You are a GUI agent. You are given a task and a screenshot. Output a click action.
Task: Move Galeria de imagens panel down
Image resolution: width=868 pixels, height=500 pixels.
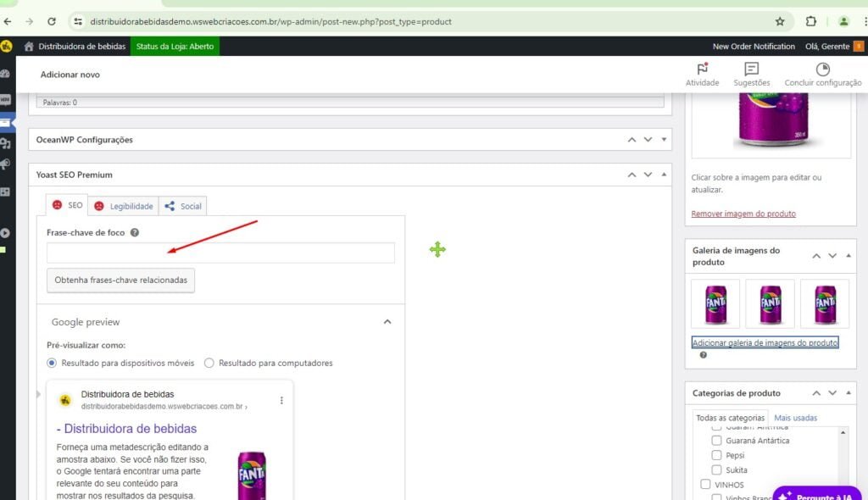(832, 256)
